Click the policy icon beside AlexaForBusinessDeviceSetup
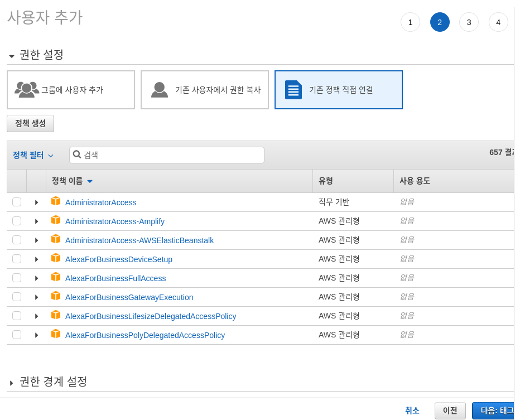This screenshot has height=420, width=515. pos(56,258)
